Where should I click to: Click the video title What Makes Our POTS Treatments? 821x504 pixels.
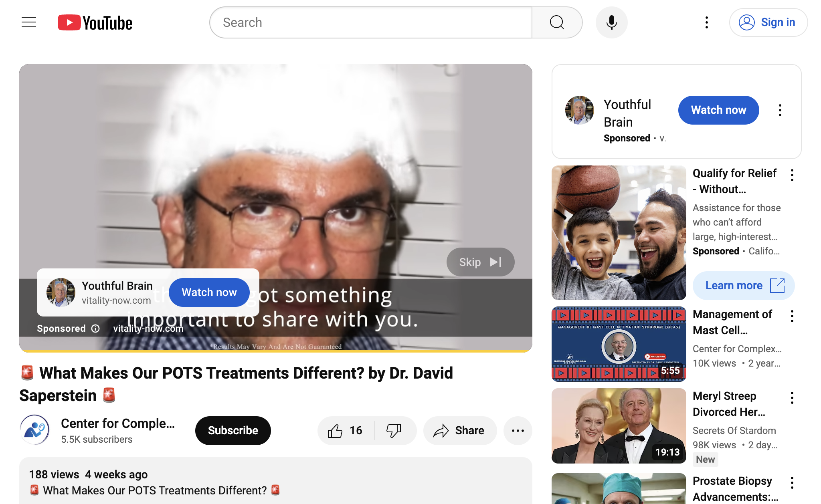(x=237, y=384)
